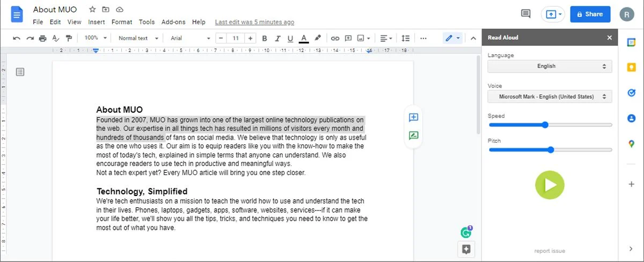Screen dimensions: 644x262
Task: Suggest edits from the margin button
Action: [x=413, y=136]
